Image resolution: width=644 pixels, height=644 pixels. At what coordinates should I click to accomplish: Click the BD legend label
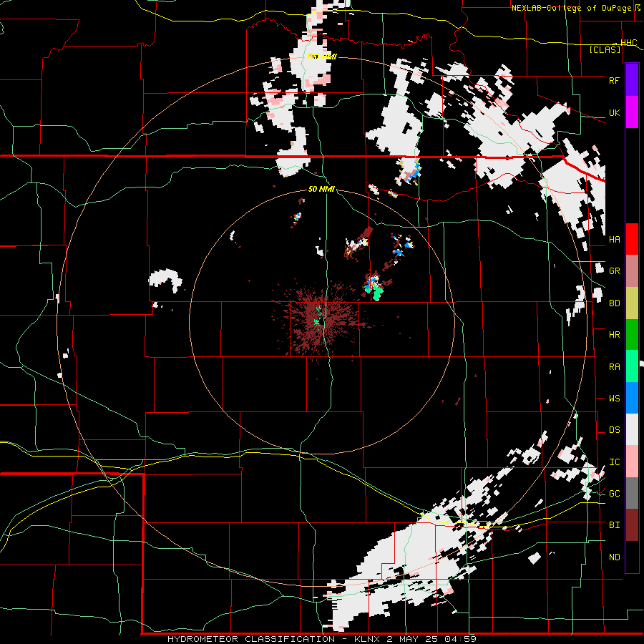(614, 303)
